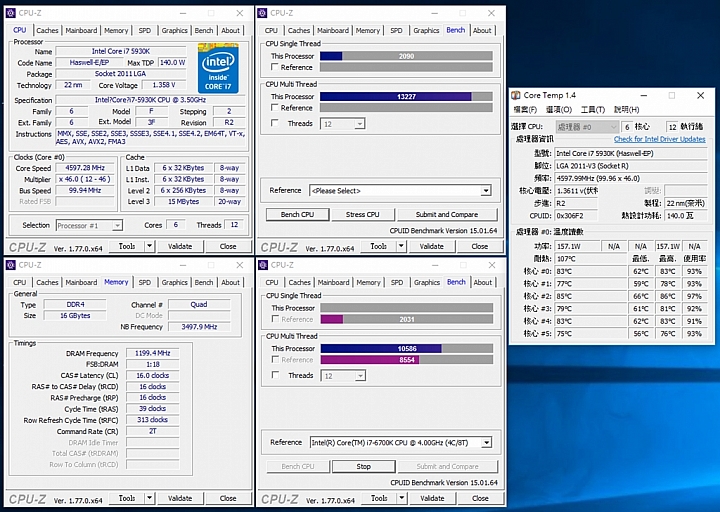Open Tools dropdown arrow in Memory window

(149, 498)
